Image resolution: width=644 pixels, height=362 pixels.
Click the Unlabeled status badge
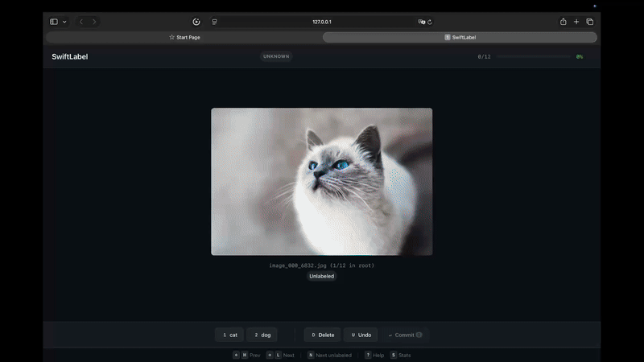point(321,276)
